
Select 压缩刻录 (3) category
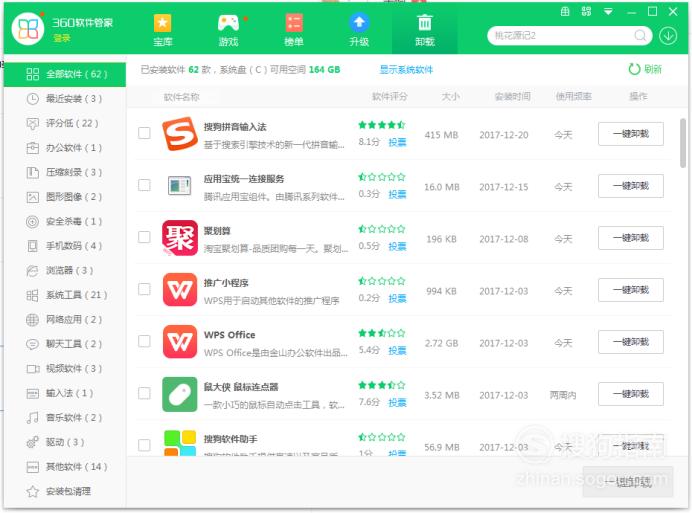coord(65,172)
